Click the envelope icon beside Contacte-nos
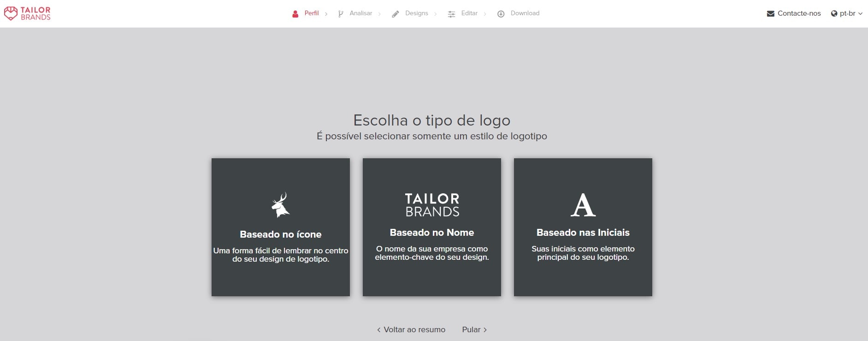This screenshot has height=341, width=868. 770,13
